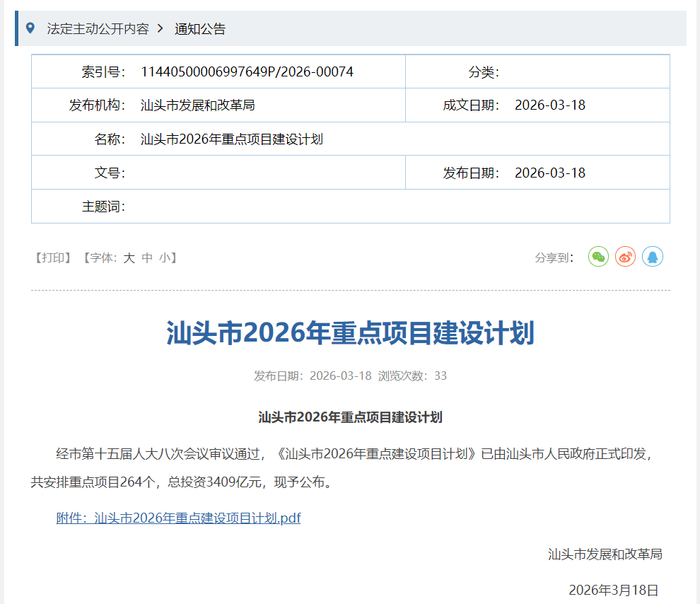Screen dimensions: 700x604
Task: Click the 分享到: label
Action: click(554, 258)
